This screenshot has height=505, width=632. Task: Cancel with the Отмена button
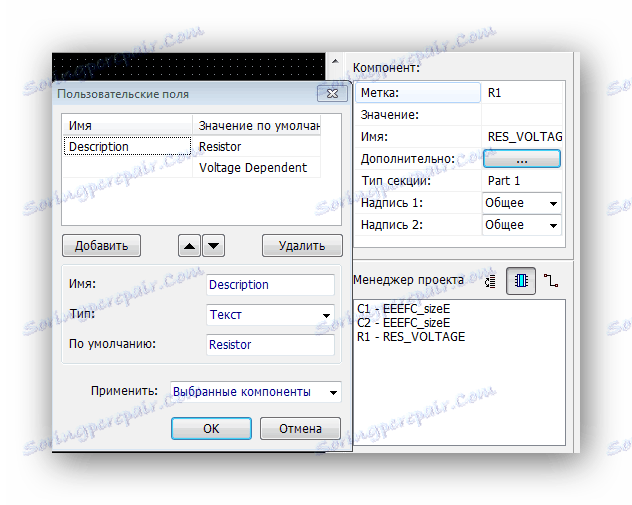(300, 428)
